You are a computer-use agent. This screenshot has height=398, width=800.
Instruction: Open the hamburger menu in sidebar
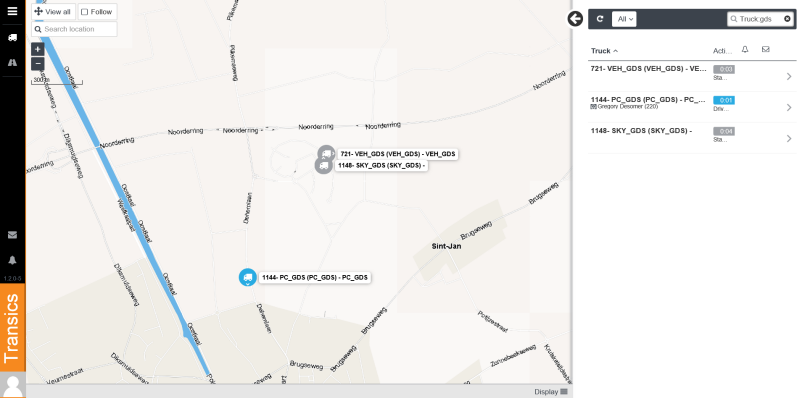(12, 11)
